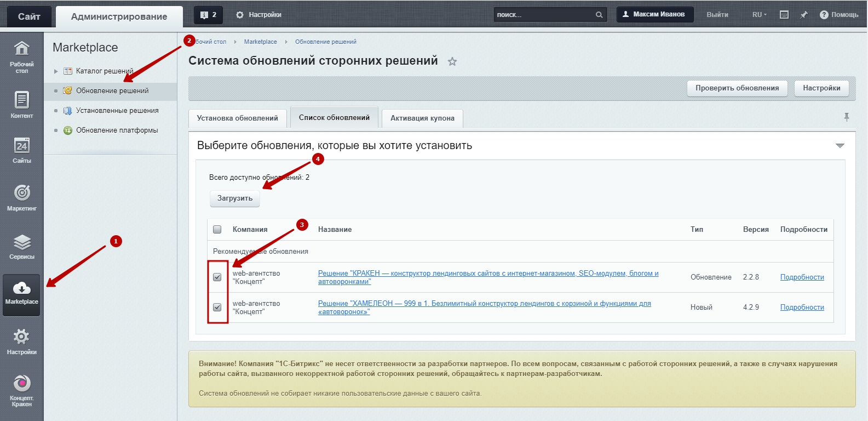
Task: Toggle the select-all checkbox in table header
Action: (x=217, y=229)
